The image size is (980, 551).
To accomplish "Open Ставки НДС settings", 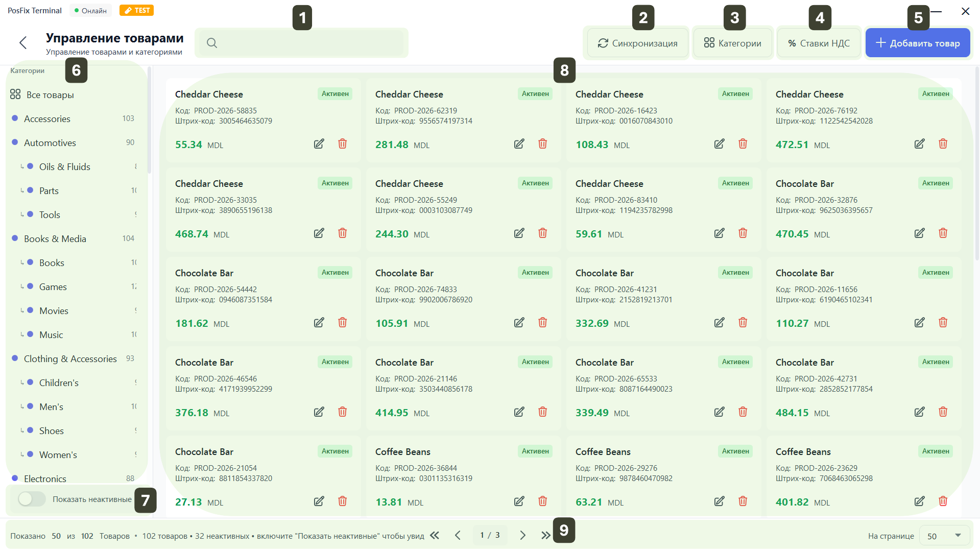I will [819, 43].
